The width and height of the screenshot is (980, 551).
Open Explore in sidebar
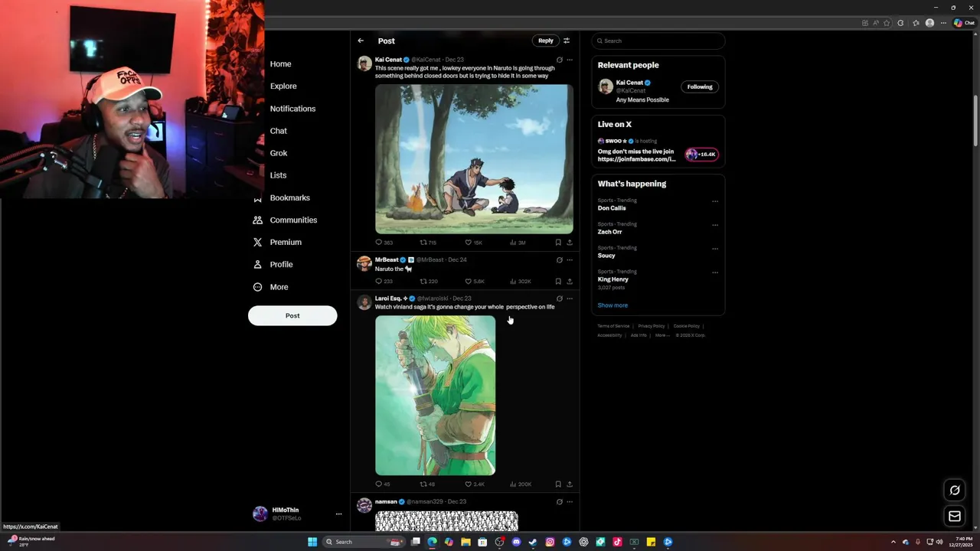click(x=283, y=86)
